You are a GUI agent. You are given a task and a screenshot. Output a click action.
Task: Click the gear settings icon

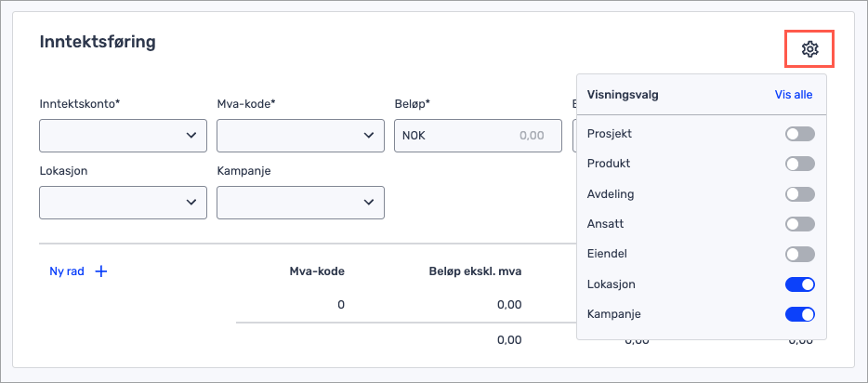point(809,49)
